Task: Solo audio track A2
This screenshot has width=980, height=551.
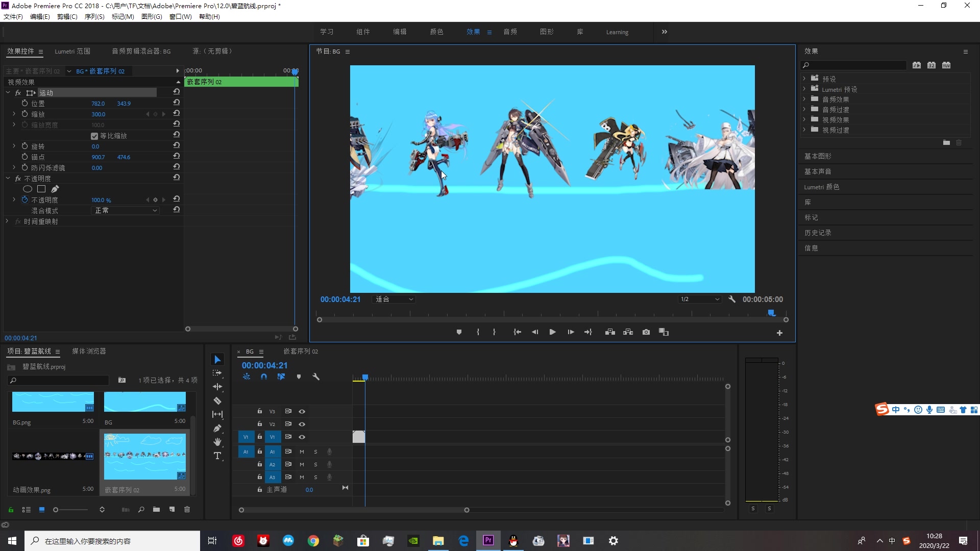Action: [x=315, y=464]
